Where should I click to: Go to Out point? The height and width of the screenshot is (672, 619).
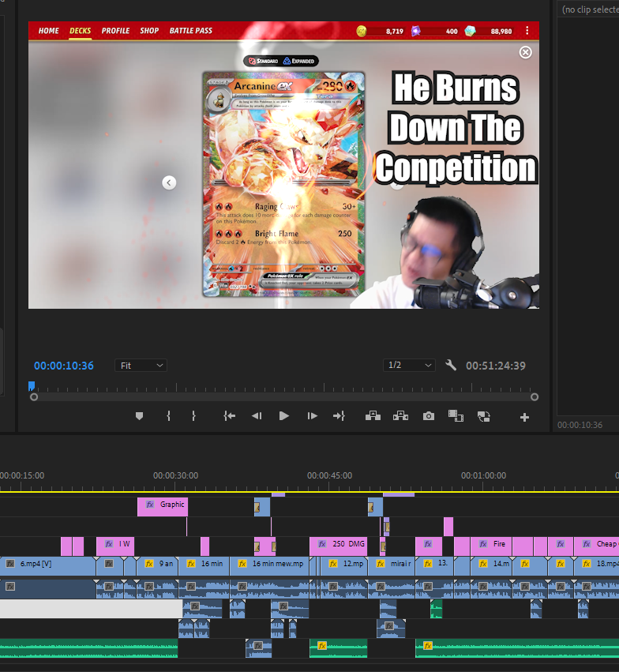click(339, 416)
